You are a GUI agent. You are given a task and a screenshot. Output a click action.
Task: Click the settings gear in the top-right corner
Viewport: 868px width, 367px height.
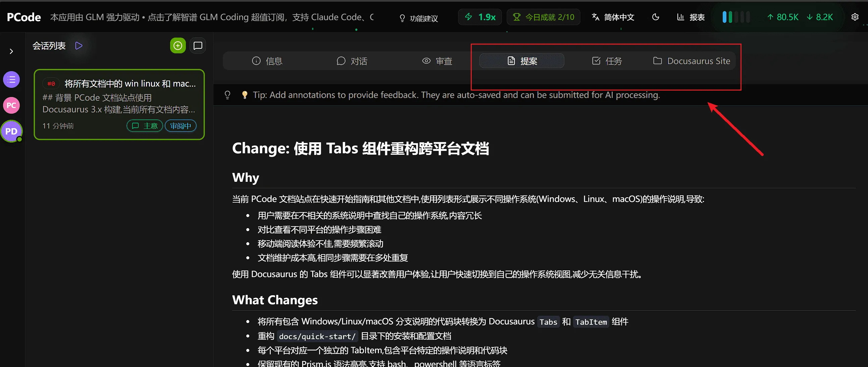pyautogui.click(x=855, y=17)
